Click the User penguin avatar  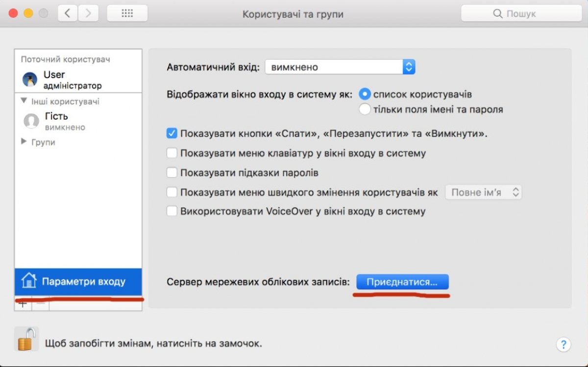[x=30, y=79]
